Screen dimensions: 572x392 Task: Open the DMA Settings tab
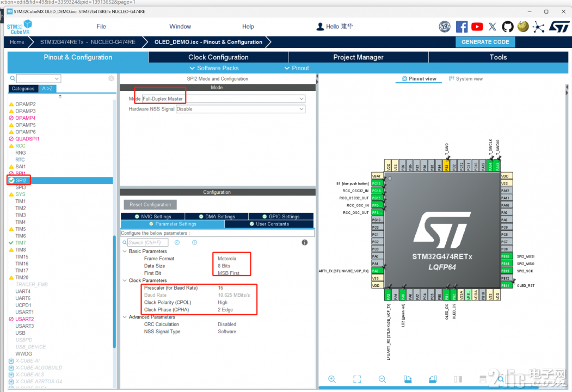coord(217,217)
